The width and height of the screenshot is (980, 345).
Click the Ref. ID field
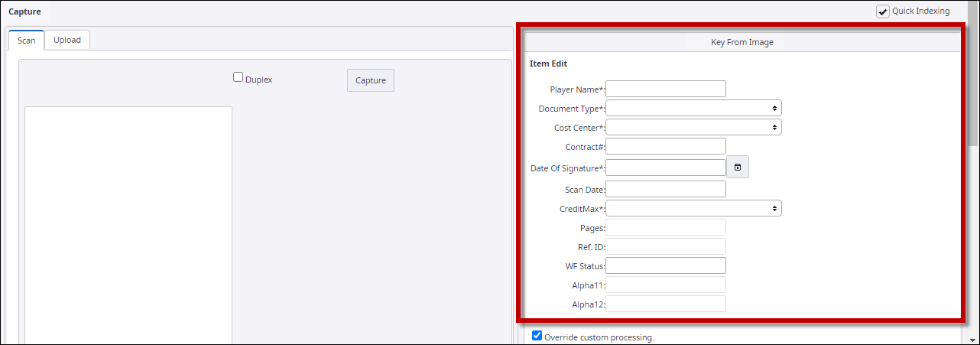tap(666, 246)
